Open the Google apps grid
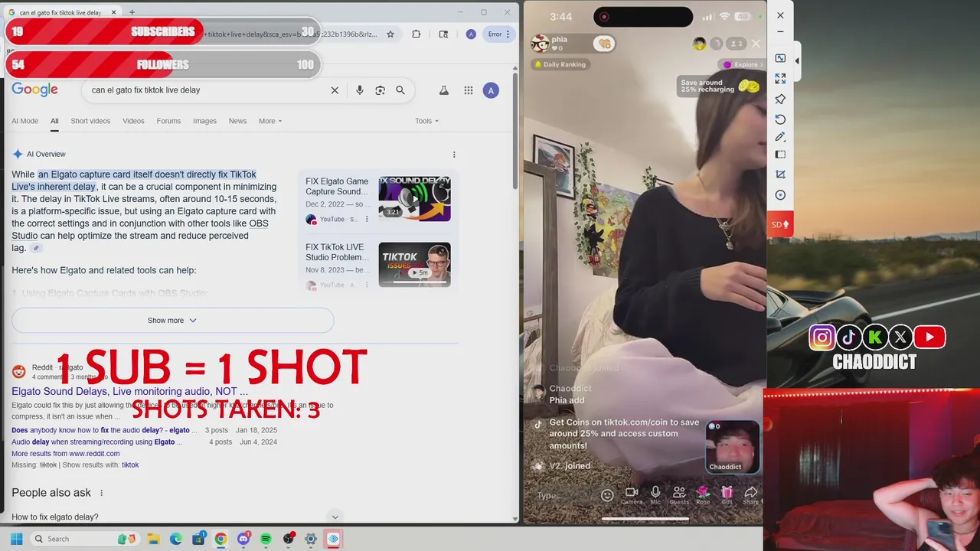Image resolution: width=980 pixels, height=551 pixels. coord(469,90)
